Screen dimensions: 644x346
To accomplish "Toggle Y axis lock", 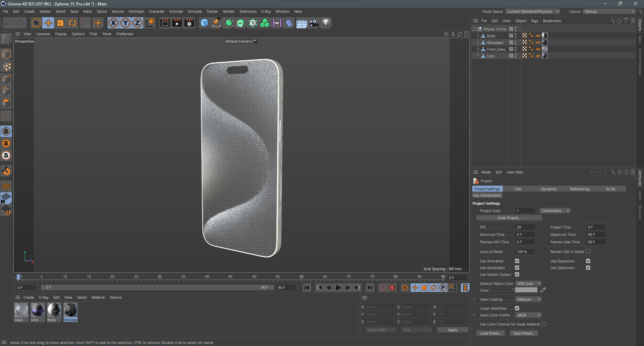I will tap(125, 23).
